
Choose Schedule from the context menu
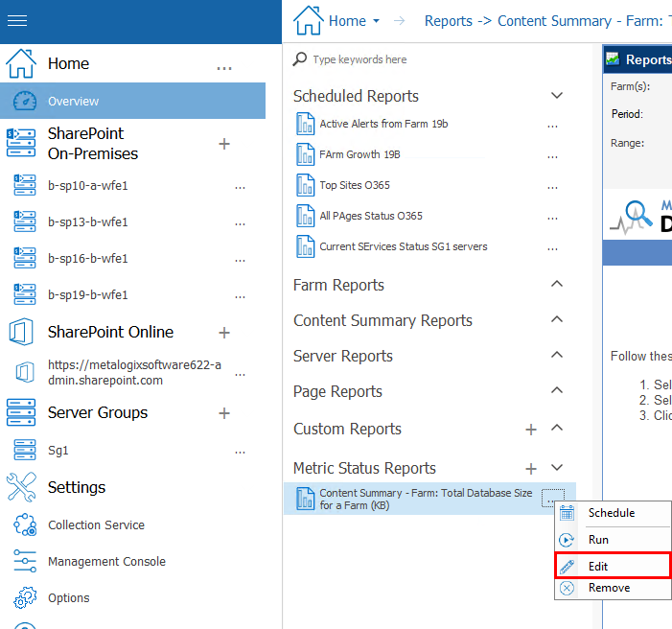[x=611, y=513]
